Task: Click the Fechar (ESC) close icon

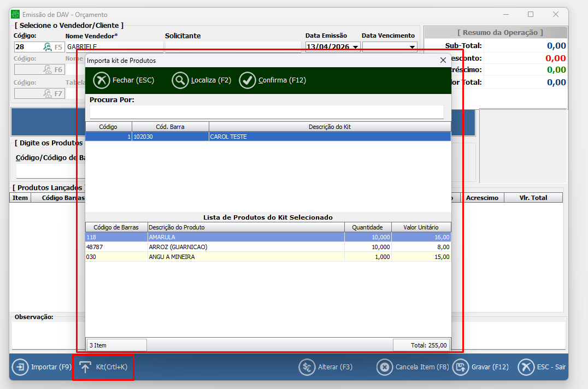Action: point(102,80)
